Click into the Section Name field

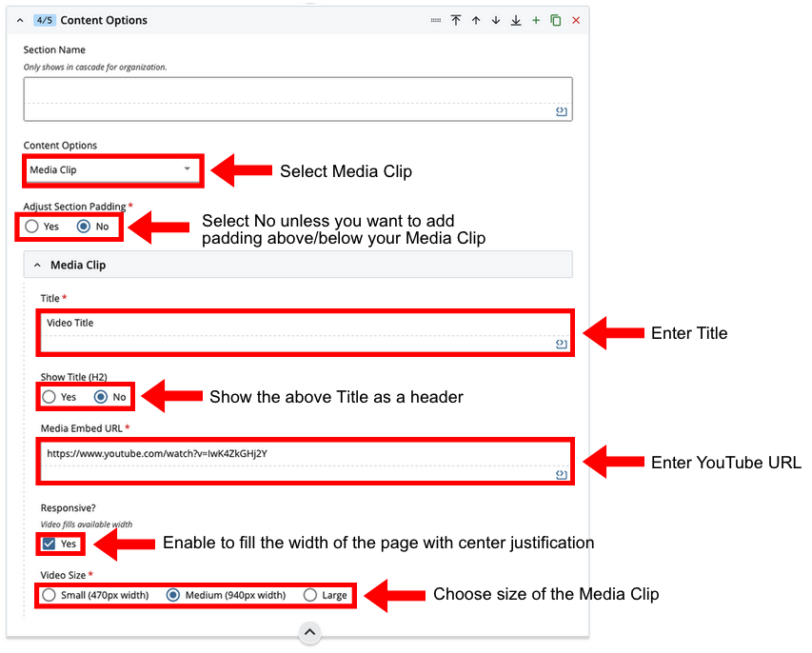coord(297,91)
